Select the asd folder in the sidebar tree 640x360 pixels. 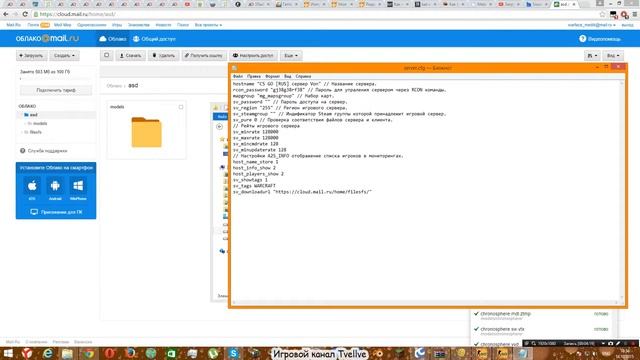[x=33, y=115]
